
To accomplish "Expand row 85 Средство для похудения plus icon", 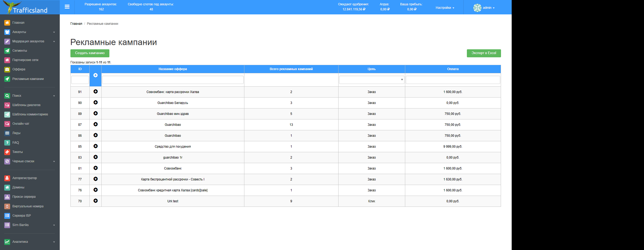I will [96, 146].
